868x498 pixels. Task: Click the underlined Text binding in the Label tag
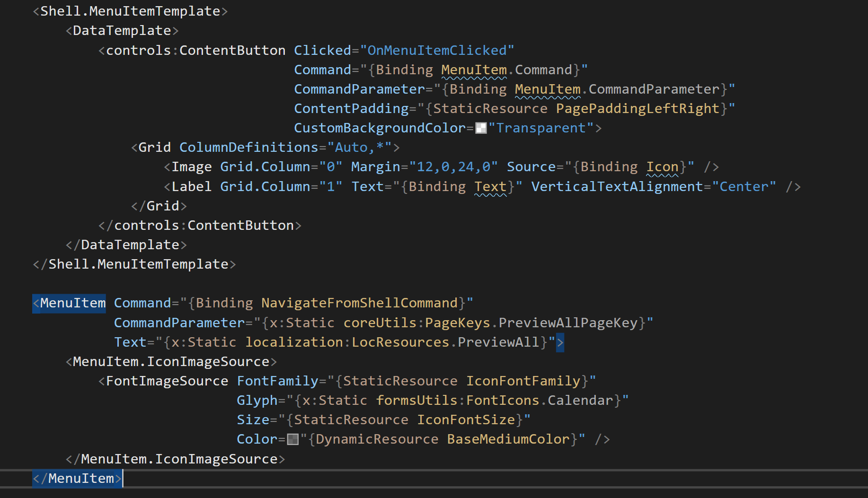(490, 186)
